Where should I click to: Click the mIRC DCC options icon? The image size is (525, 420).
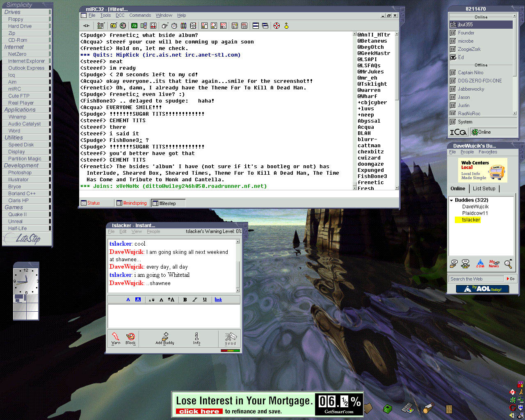click(x=223, y=26)
